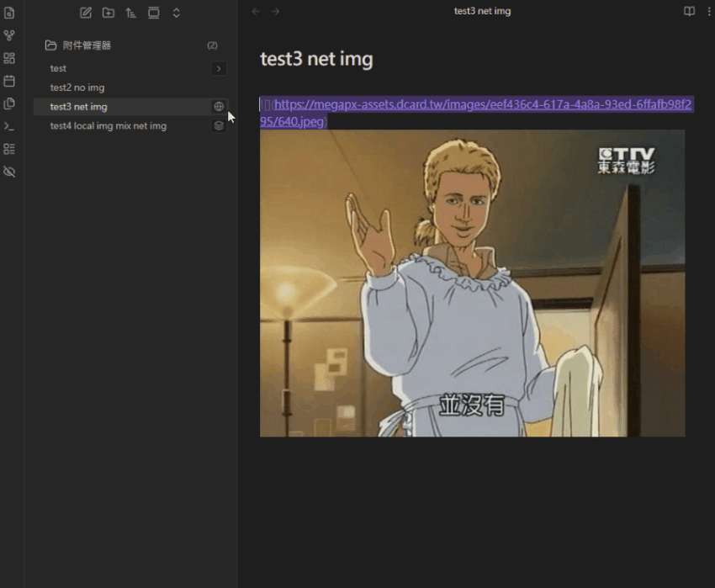
Task: Open quick switcher icon in left ribbon
Action: coord(9,13)
